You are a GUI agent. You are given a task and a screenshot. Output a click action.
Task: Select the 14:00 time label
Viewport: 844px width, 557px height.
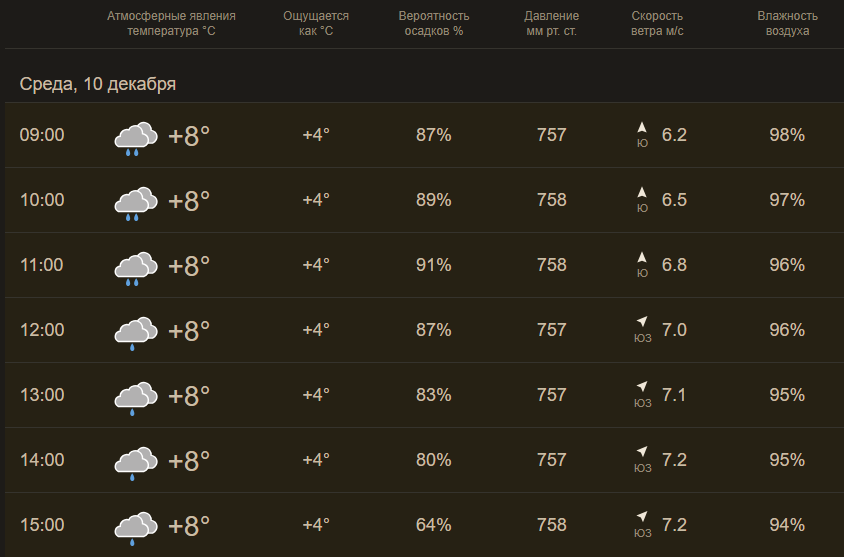[42, 460]
